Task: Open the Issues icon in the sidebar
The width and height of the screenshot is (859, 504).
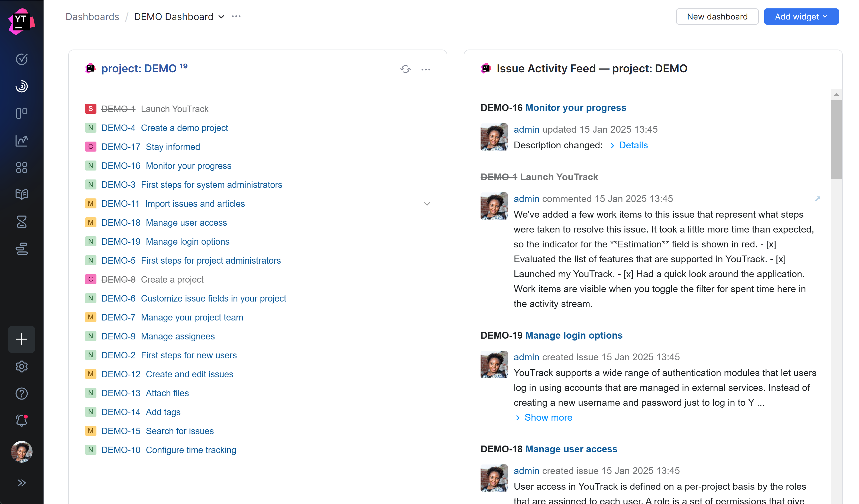Action: (x=21, y=59)
